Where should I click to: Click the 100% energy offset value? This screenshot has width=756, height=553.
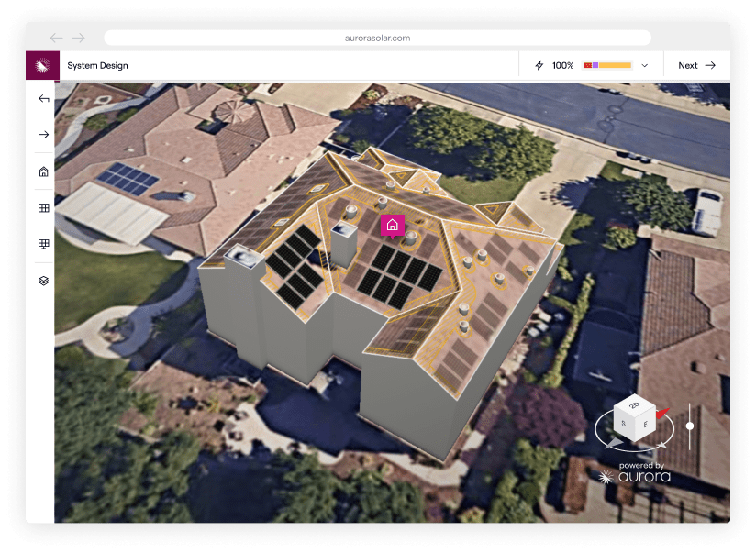pos(562,65)
